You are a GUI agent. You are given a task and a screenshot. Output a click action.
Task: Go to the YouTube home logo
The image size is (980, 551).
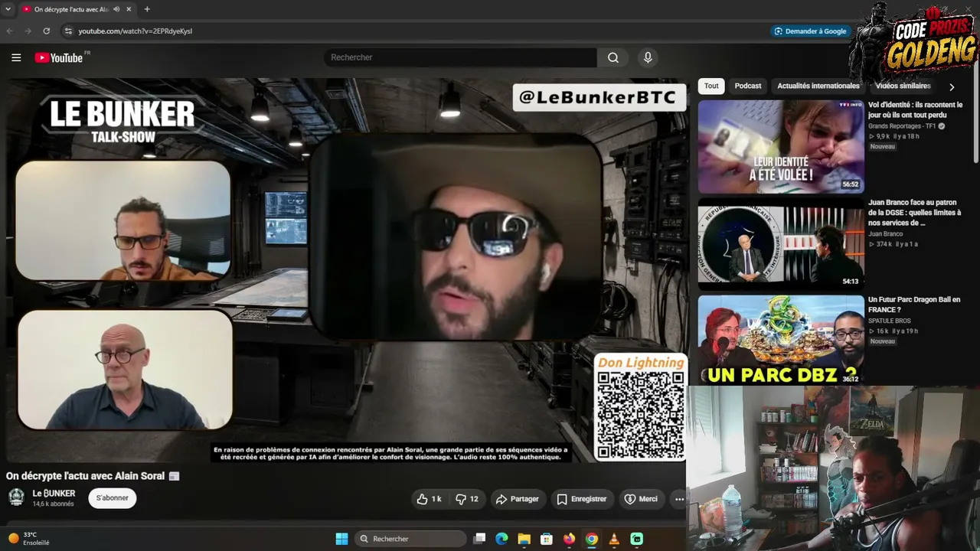[59, 57]
